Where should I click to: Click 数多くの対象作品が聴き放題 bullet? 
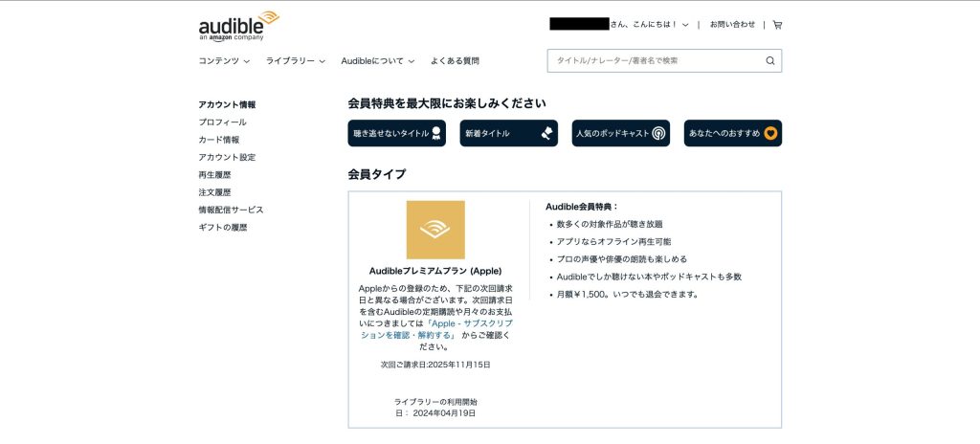(x=610, y=224)
